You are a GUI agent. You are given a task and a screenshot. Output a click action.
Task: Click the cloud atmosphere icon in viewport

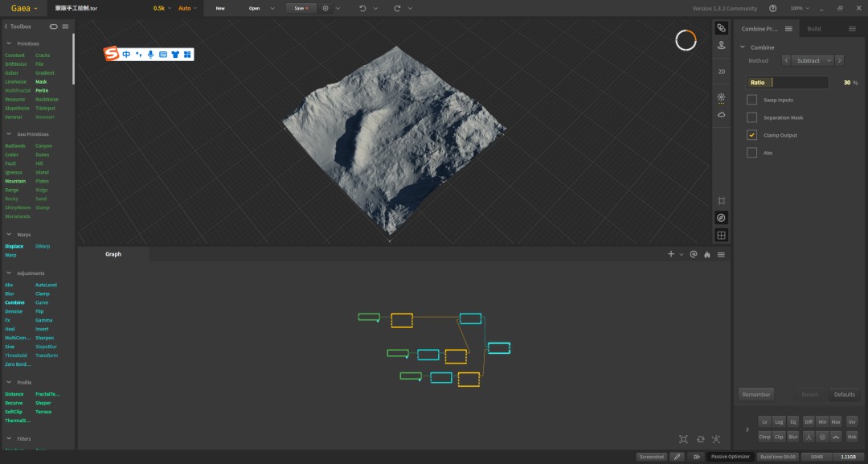tap(721, 115)
